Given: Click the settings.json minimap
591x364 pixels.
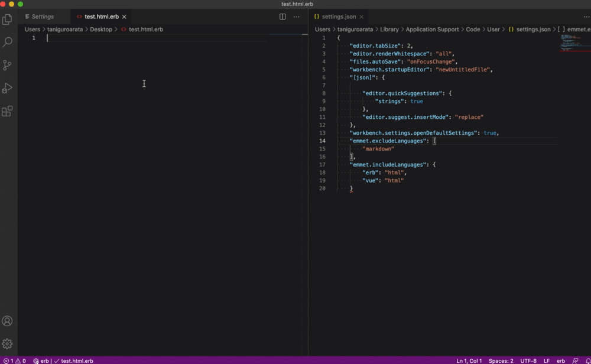Looking at the screenshot, I should pyautogui.click(x=574, y=43).
